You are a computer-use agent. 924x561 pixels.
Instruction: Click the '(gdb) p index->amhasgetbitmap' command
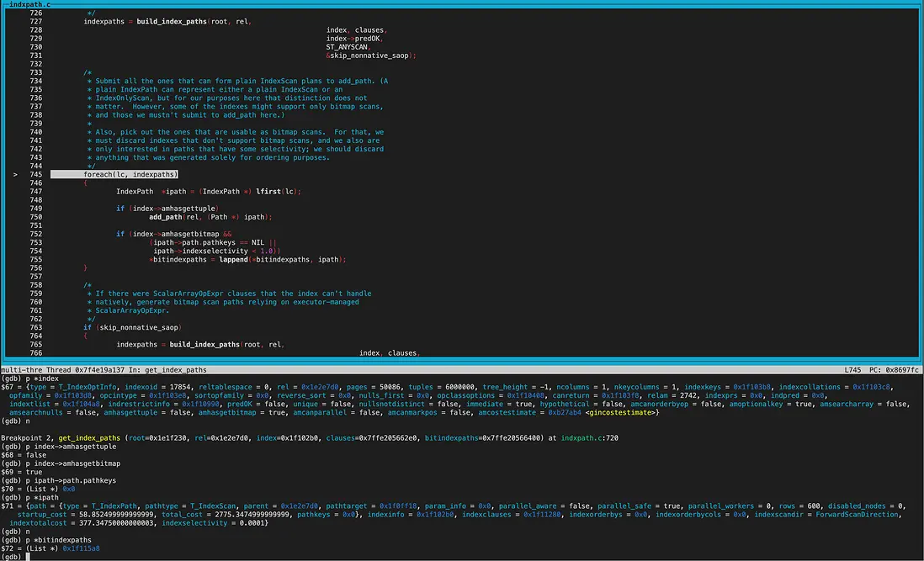61,463
